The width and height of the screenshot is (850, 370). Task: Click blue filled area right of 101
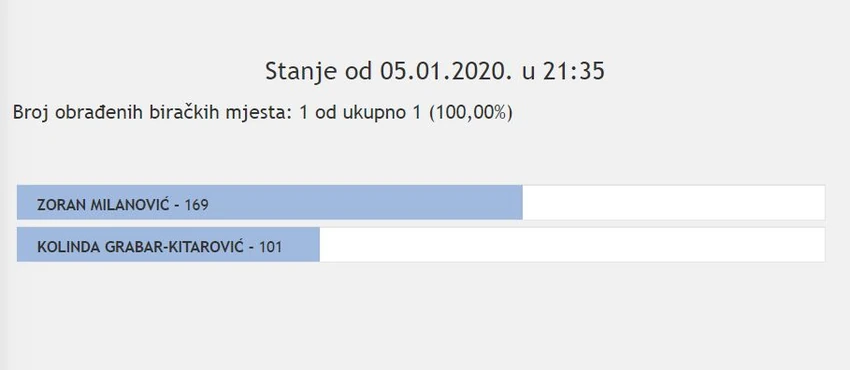[301, 245]
